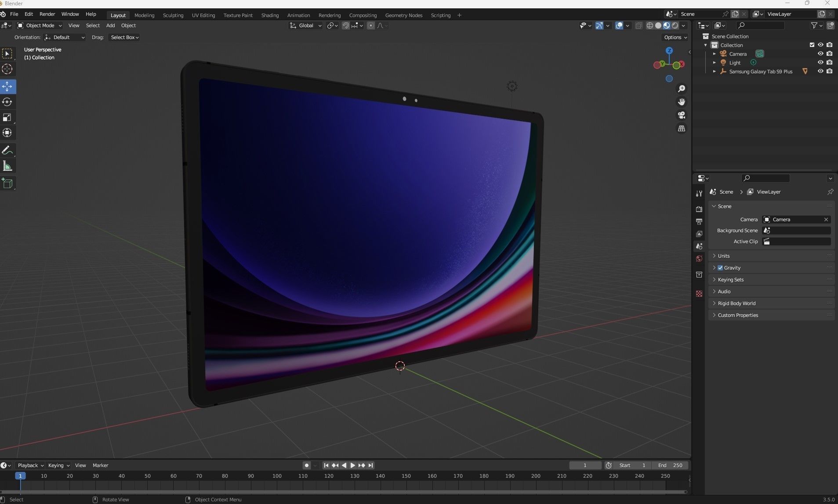The image size is (838, 504).
Task: Select the Measure tool
Action: (x=7, y=166)
